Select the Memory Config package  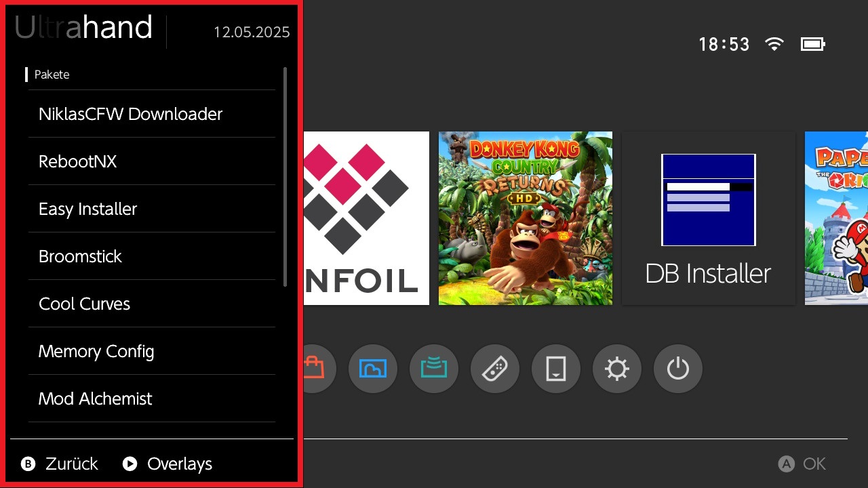tap(152, 351)
